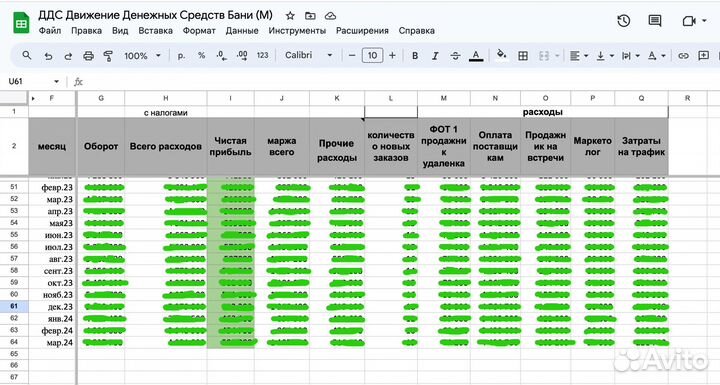
Task: Star the document title
Action: 290,16
